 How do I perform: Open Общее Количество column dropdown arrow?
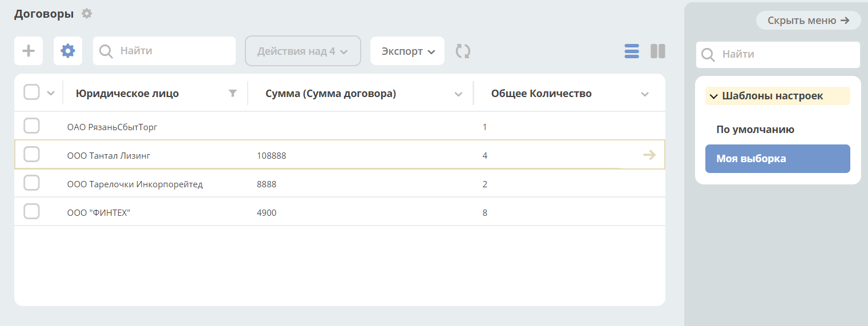click(x=645, y=94)
